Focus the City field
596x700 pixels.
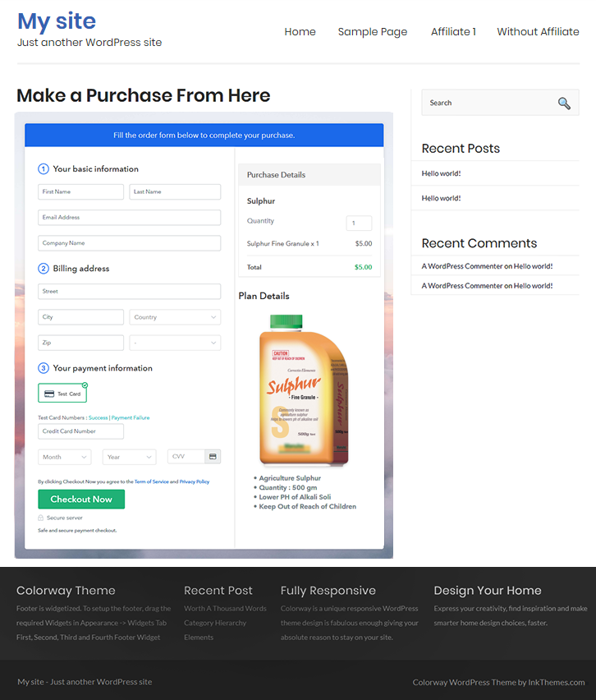pyautogui.click(x=80, y=317)
